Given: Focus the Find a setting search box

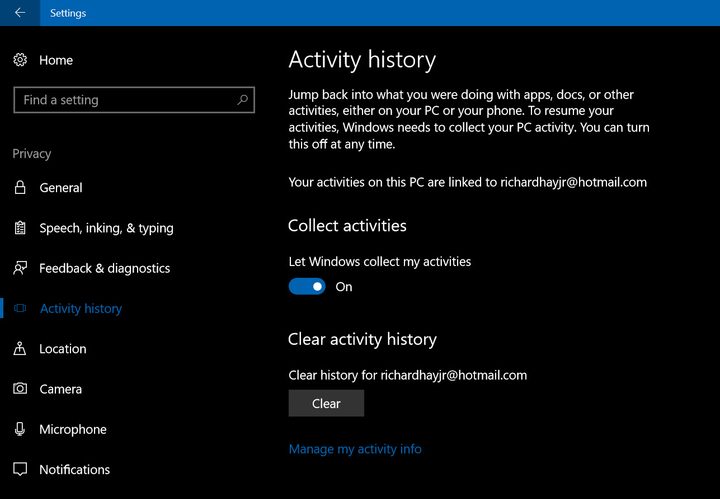Looking at the screenshot, I should coord(134,100).
